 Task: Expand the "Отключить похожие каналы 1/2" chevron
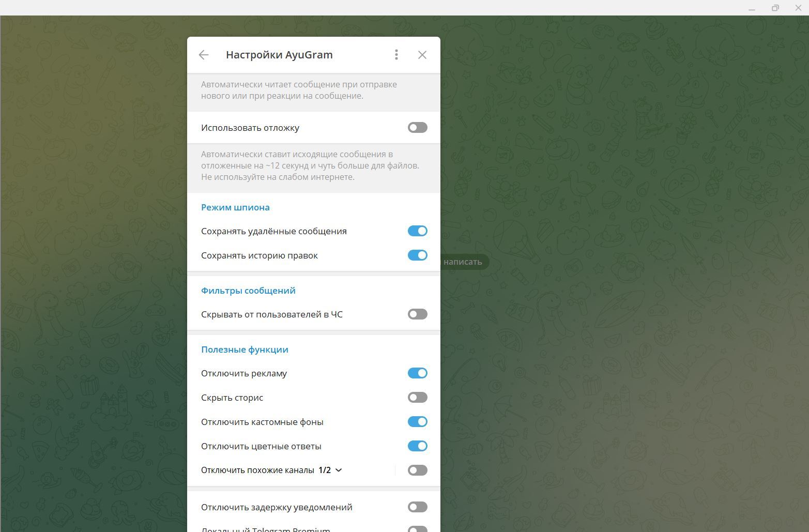point(339,470)
